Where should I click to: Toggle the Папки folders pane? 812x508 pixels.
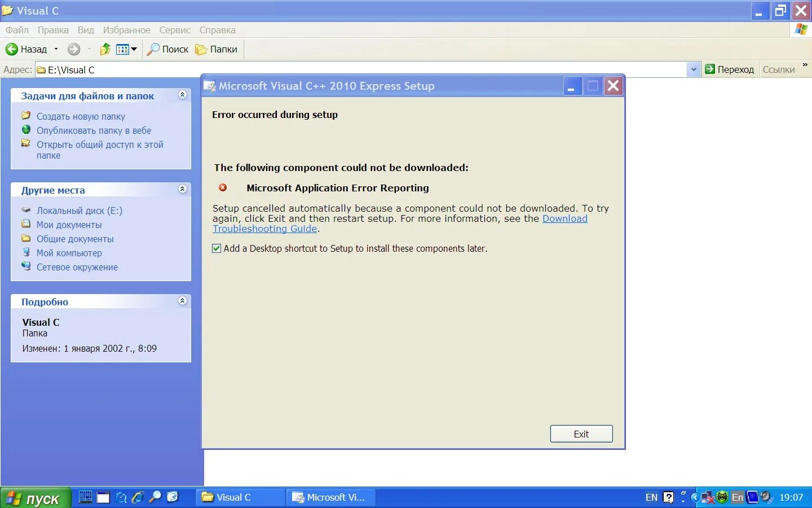[216, 49]
